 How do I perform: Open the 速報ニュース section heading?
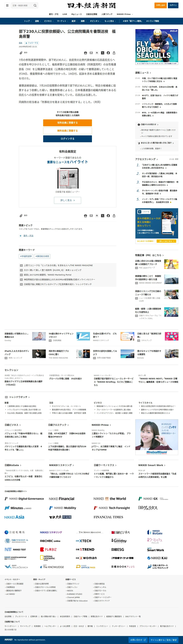click(143, 73)
